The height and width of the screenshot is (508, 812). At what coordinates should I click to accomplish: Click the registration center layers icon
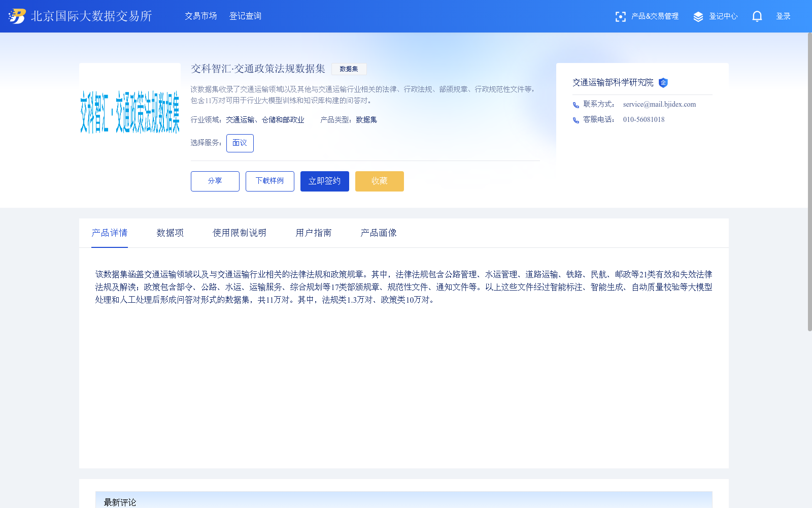pyautogui.click(x=698, y=17)
